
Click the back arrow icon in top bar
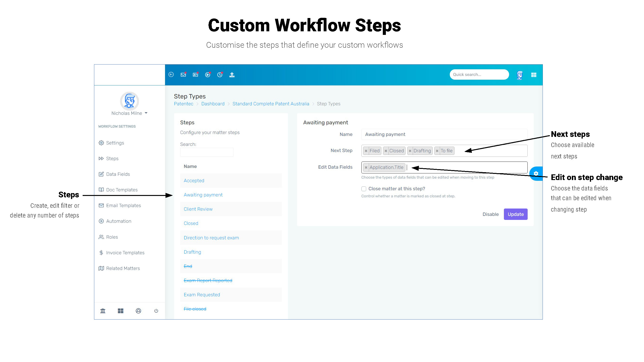coord(171,74)
